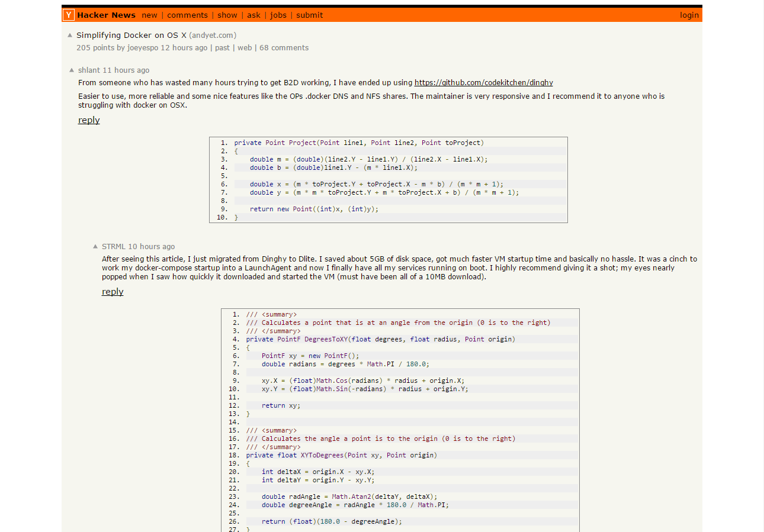Click code line 'return (float)(180.0 - degreeAngle);'
Image resolution: width=764 pixels, height=532 pixels.
coord(332,521)
